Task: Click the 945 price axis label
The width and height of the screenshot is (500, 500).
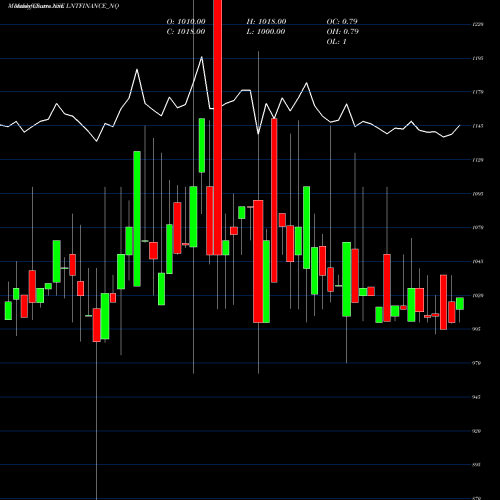Action: tap(477, 397)
